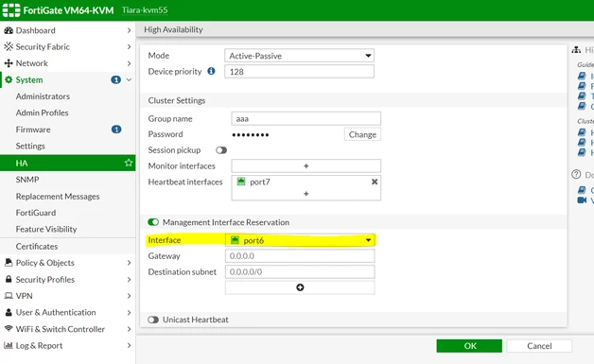
Task: Click the HA favorite star icon
Action: [129, 163]
